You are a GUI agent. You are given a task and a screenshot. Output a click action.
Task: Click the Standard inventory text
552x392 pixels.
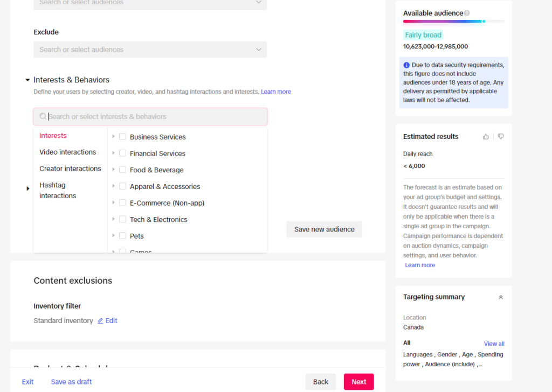(x=64, y=320)
